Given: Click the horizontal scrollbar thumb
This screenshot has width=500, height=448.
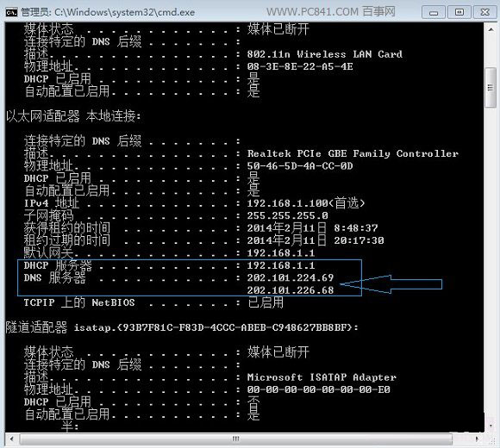Looking at the screenshot, I should pos(236,439).
